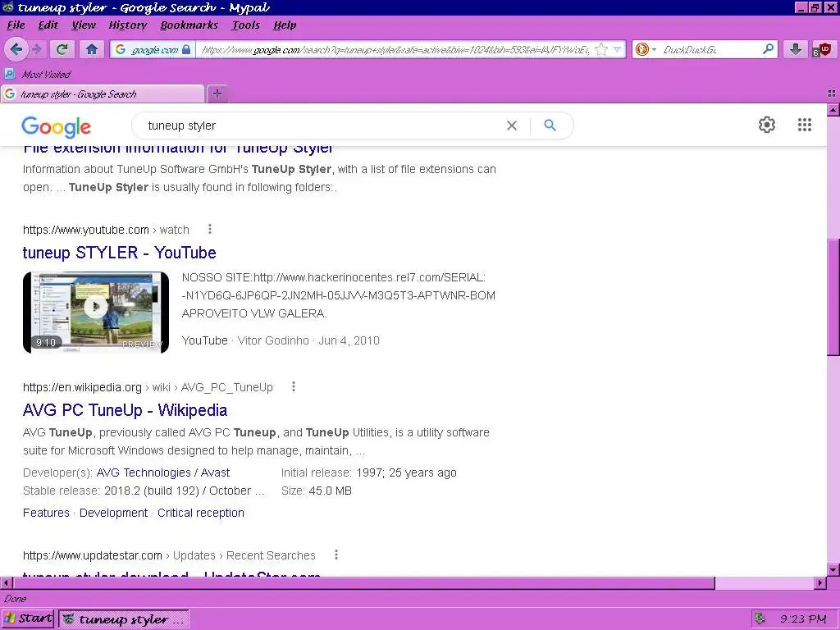The image size is (840, 630).
Task: Open options dots for YouTube result
Action: pyautogui.click(x=210, y=230)
